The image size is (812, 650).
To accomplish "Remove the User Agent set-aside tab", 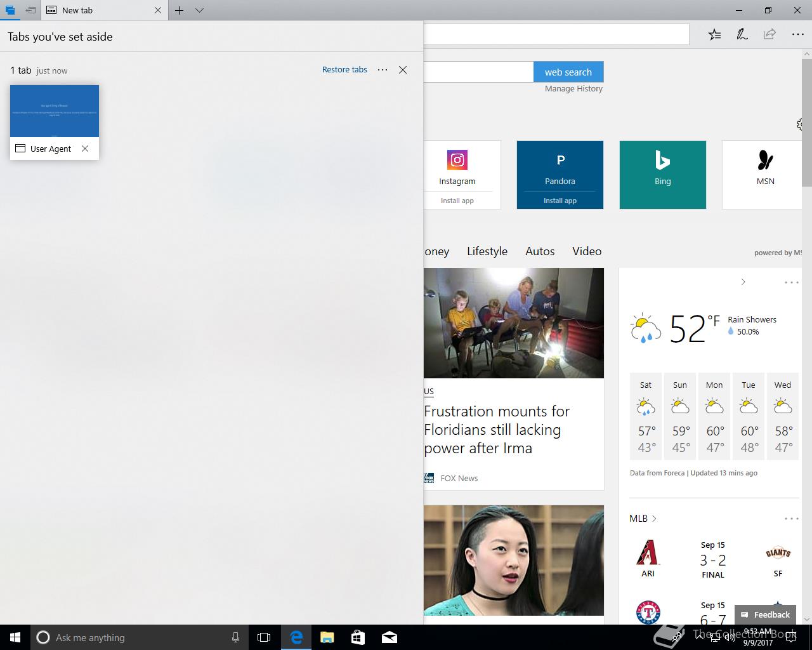I will (85, 149).
